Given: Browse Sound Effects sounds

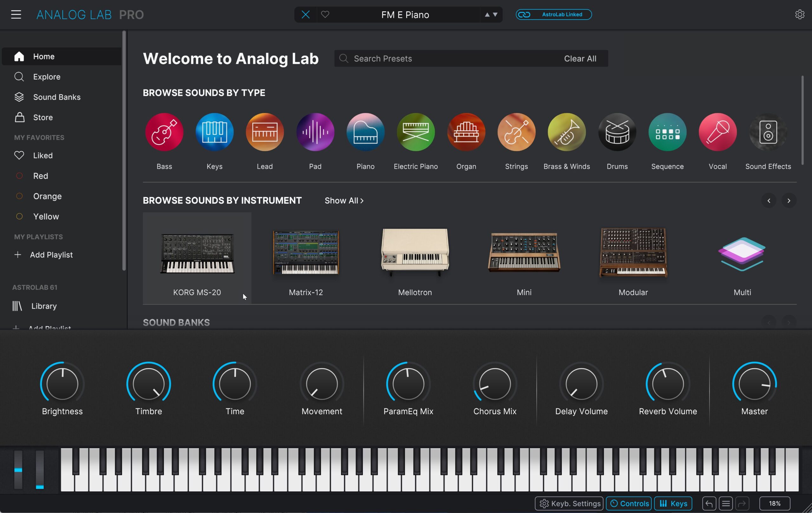Looking at the screenshot, I should click(768, 132).
